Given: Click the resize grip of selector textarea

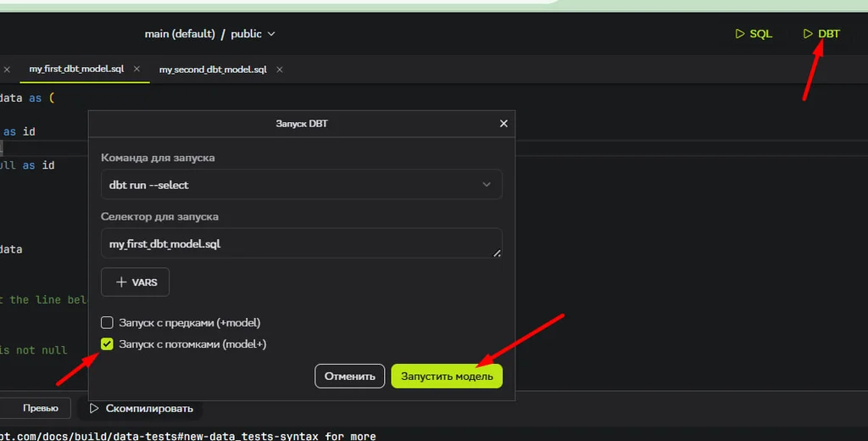Looking at the screenshot, I should [497, 254].
